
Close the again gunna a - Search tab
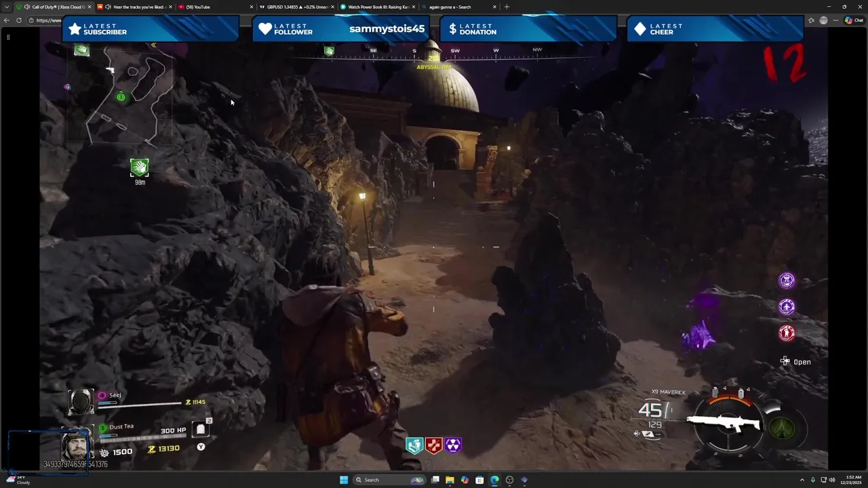(x=494, y=7)
